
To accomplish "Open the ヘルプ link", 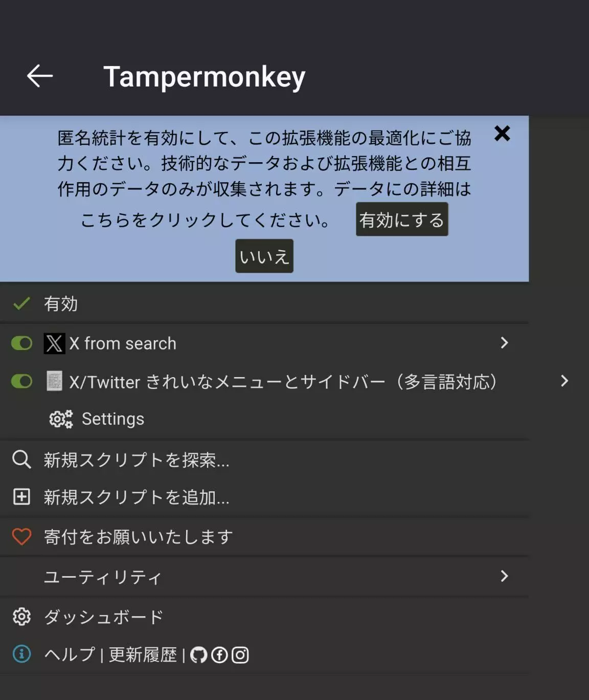I will point(70,654).
